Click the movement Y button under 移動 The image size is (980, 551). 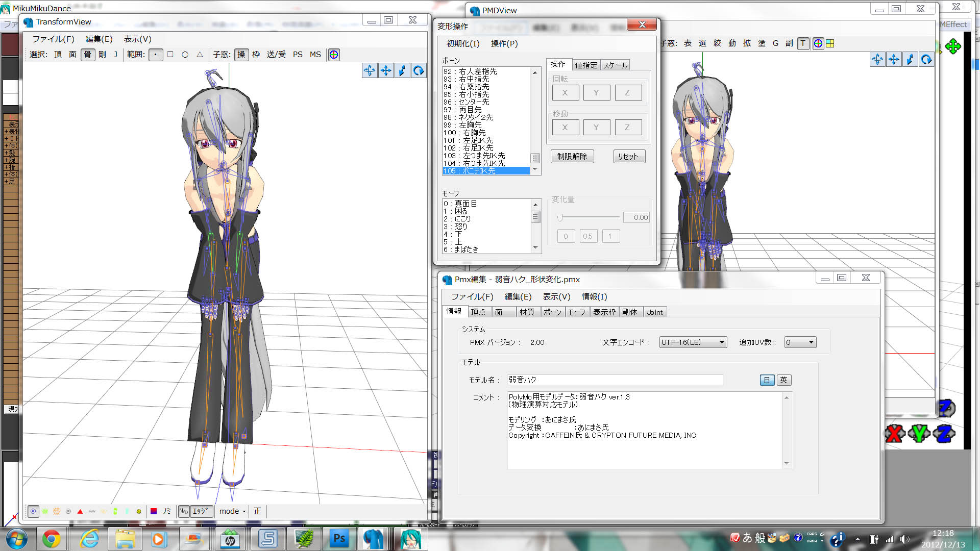[x=596, y=128]
